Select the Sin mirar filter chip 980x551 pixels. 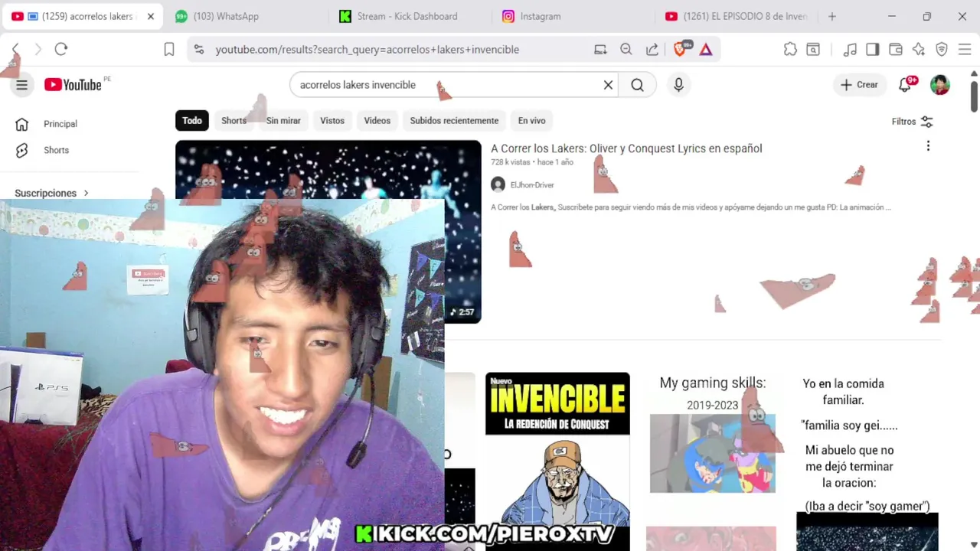click(283, 120)
